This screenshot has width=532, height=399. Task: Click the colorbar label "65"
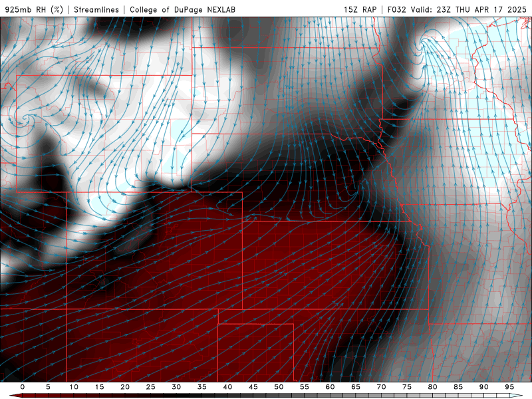coord(356,387)
